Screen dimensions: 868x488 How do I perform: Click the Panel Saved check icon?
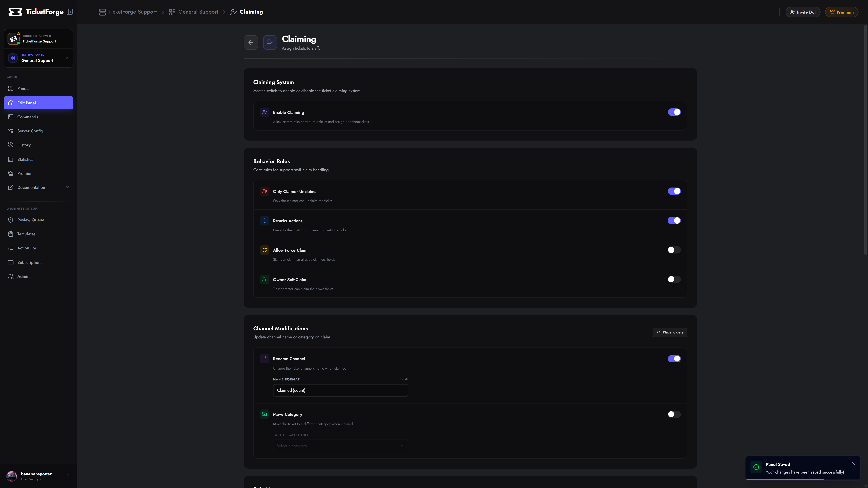756,467
